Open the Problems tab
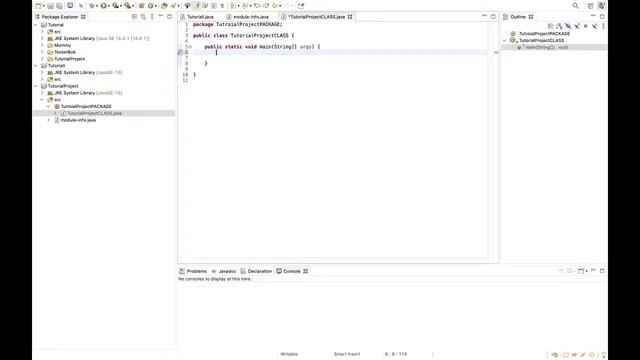Viewport: 640px width, 360px height. pyautogui.click(x=193, y=271)
